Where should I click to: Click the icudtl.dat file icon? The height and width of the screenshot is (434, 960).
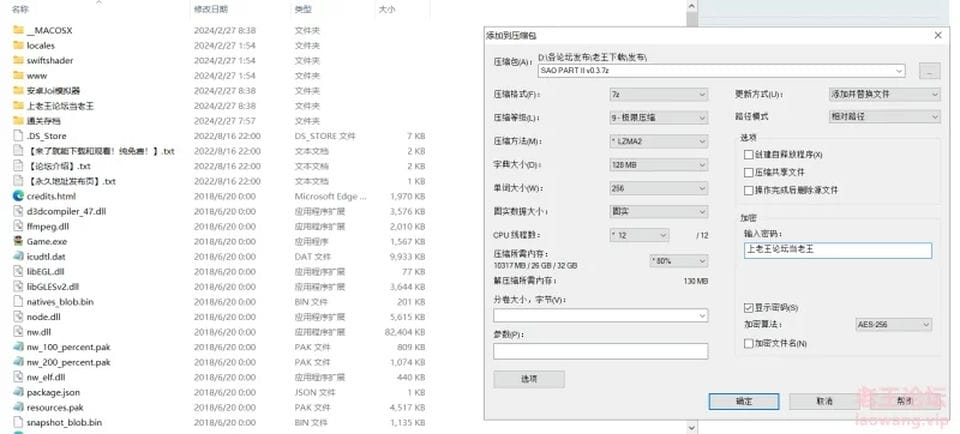(x=18, y=256)
